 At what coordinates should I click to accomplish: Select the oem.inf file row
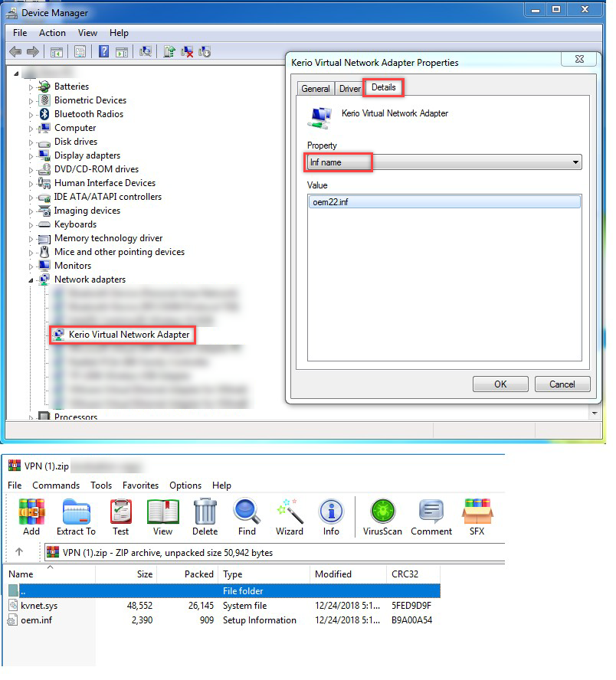tap(224, 620)
